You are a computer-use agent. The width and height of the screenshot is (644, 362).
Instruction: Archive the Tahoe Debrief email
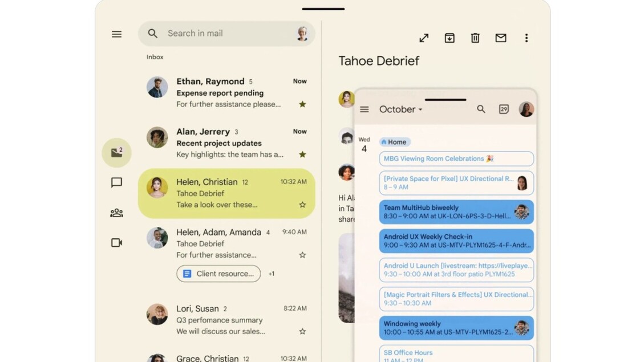449,38
